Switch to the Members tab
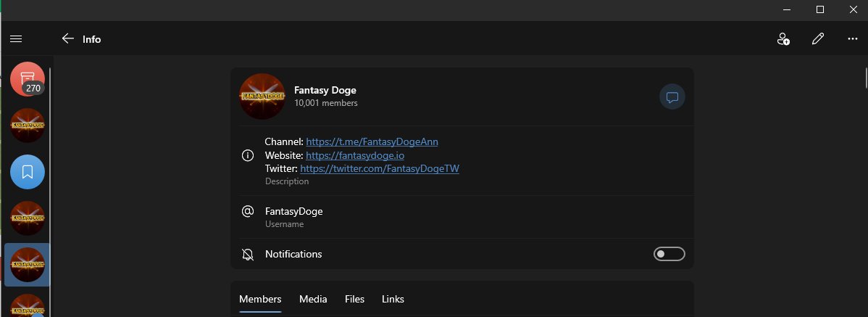The image size is (868, 317). 260,300
